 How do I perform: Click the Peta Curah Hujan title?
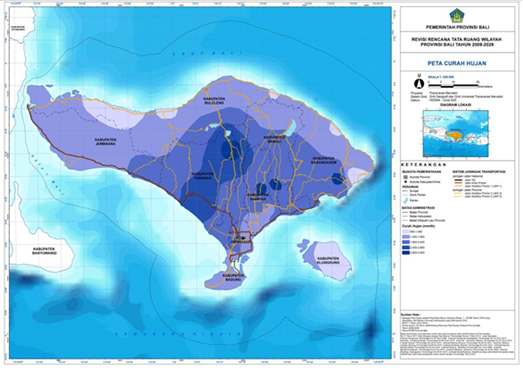pyautogui.click(x=457, y=63)
